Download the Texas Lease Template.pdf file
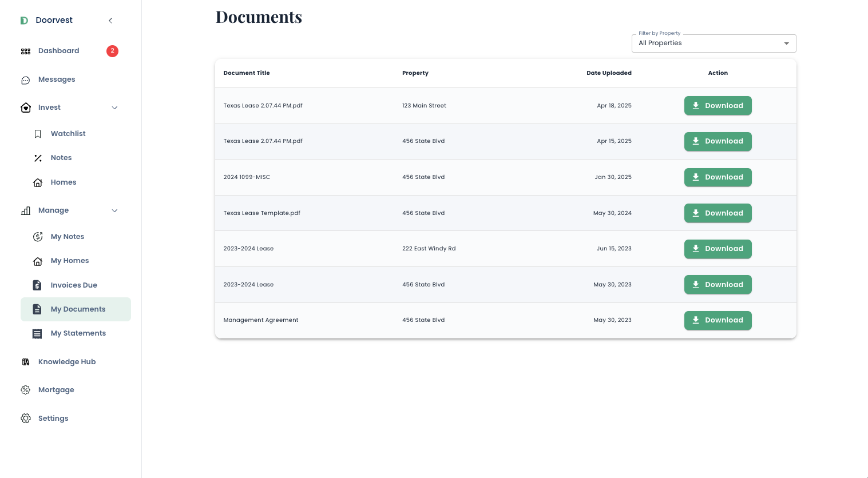This screenshot has height=478, width=868. (718, 213)
